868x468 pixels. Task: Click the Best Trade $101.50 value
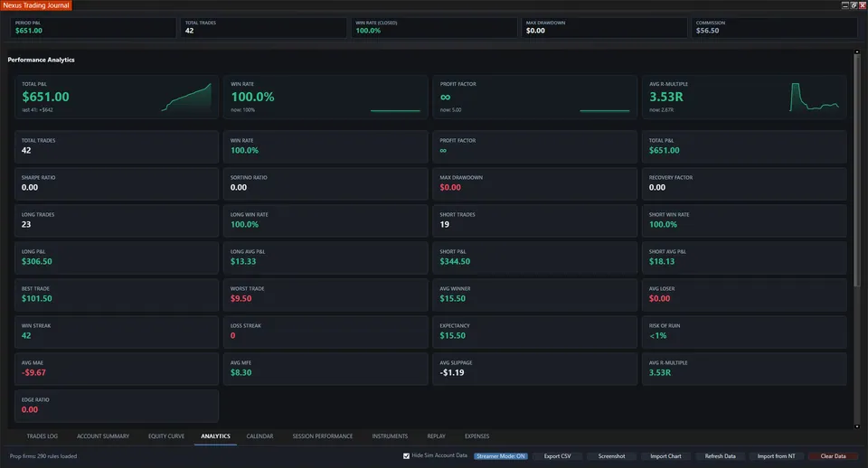click(x=36, y=298)
